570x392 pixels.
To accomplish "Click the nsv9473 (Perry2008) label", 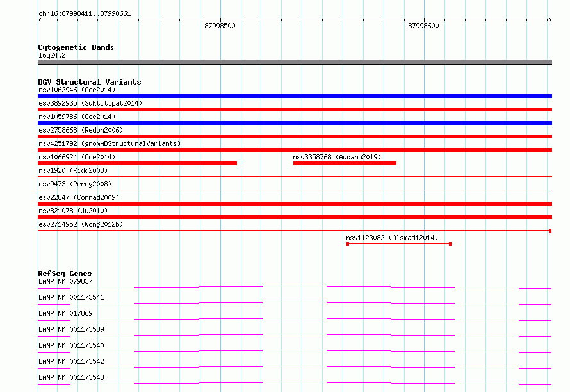I will pyautogui.click(x=75, y=184).
